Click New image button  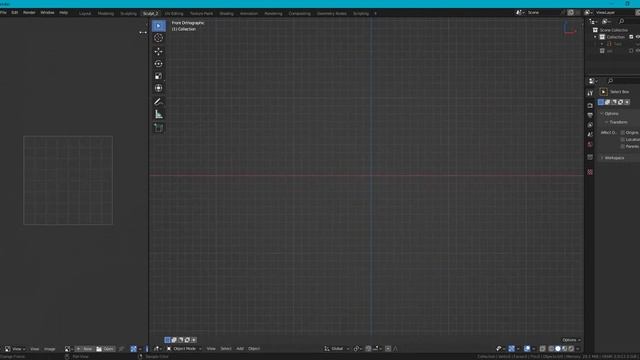[84, 349]
